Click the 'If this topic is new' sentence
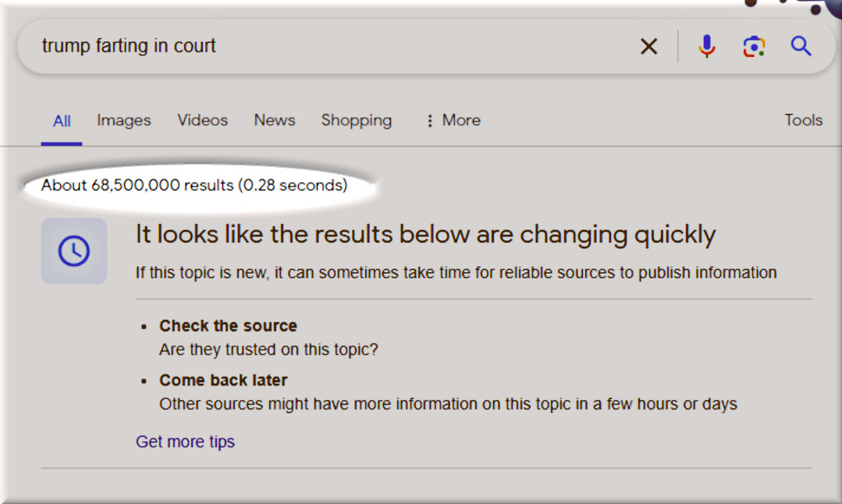Viewport: 842px width, 504px height. pos(456,273)
